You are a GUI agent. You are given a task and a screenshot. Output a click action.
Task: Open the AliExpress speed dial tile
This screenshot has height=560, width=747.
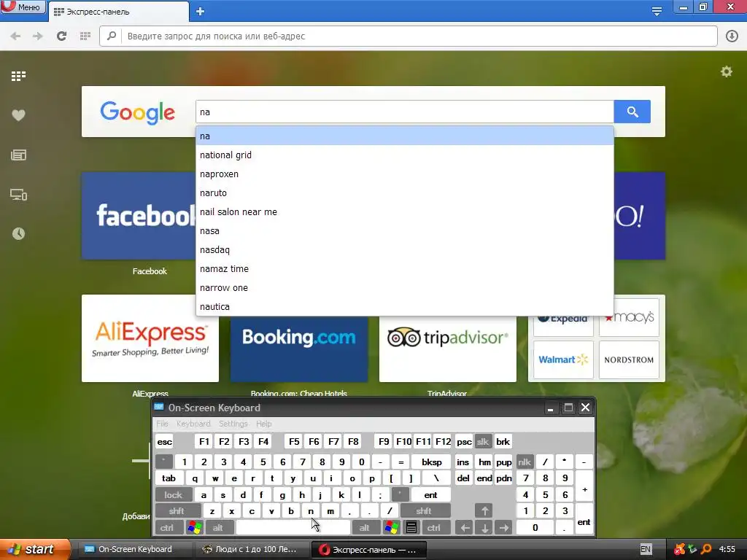[x=150, y=338]
